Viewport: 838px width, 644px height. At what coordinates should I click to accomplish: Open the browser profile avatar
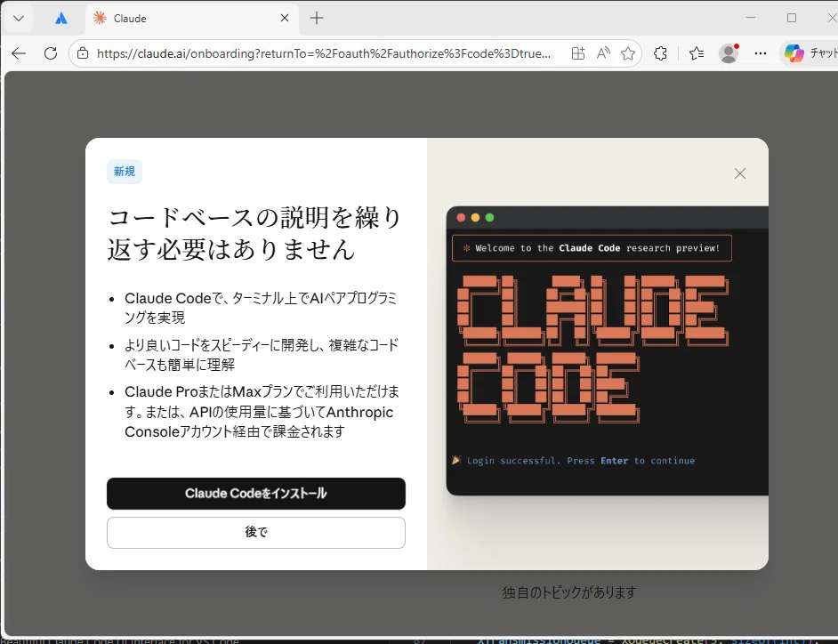729,53
